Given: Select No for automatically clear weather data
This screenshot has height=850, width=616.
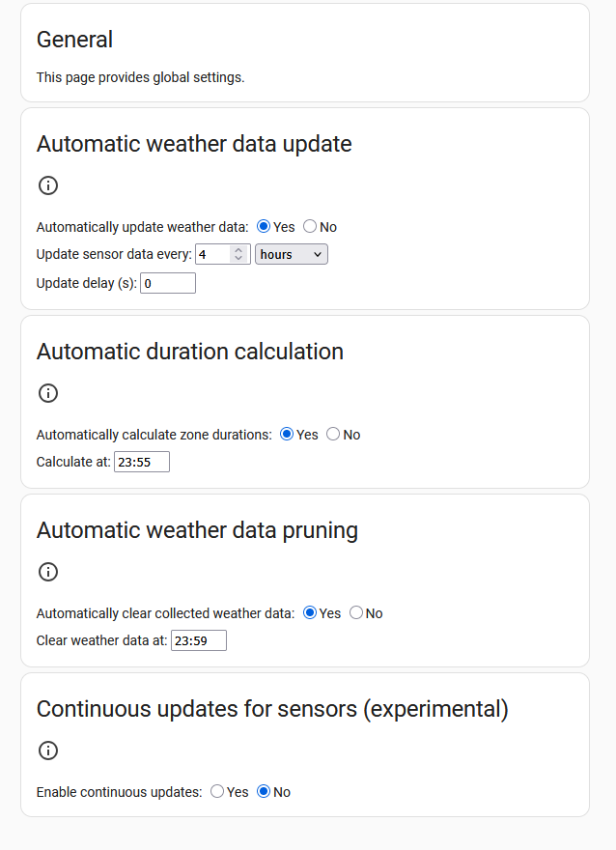Looking at the screenshot, I should click(x=356, y=613).
